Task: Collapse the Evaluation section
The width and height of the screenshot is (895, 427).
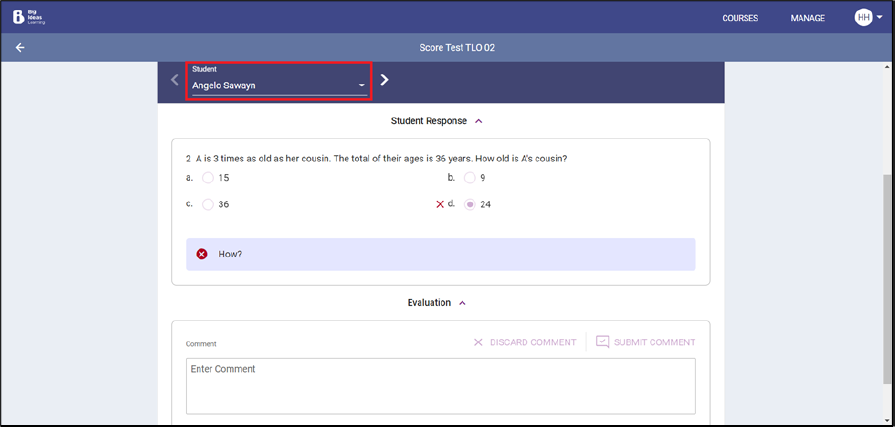Action: tap(462, 302)
